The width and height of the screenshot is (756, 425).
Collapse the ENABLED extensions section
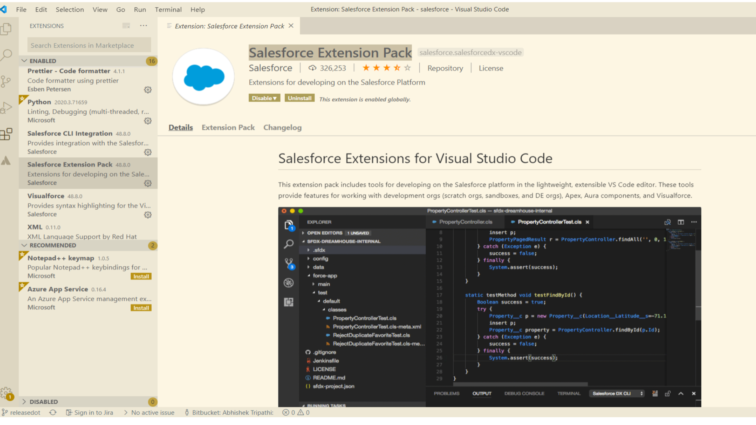pos(24,61)
